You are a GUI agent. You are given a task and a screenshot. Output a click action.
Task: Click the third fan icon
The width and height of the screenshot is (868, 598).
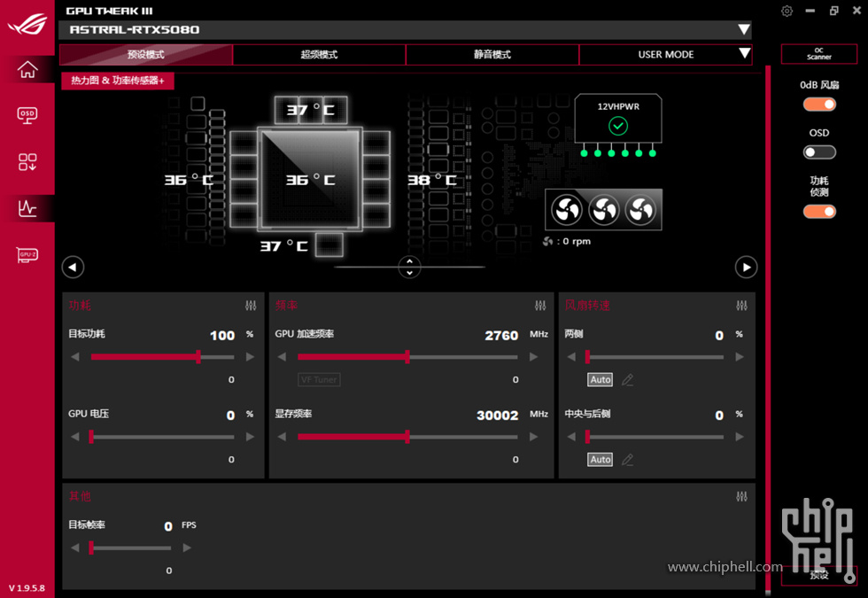(640, 210)
